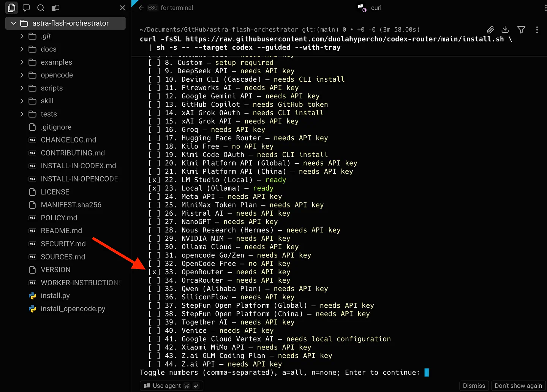547x392 pixels.
Task: Click the terminal cursor after 'Enter to continue:'
Action: pyautogui.click(x=427, y=373)
